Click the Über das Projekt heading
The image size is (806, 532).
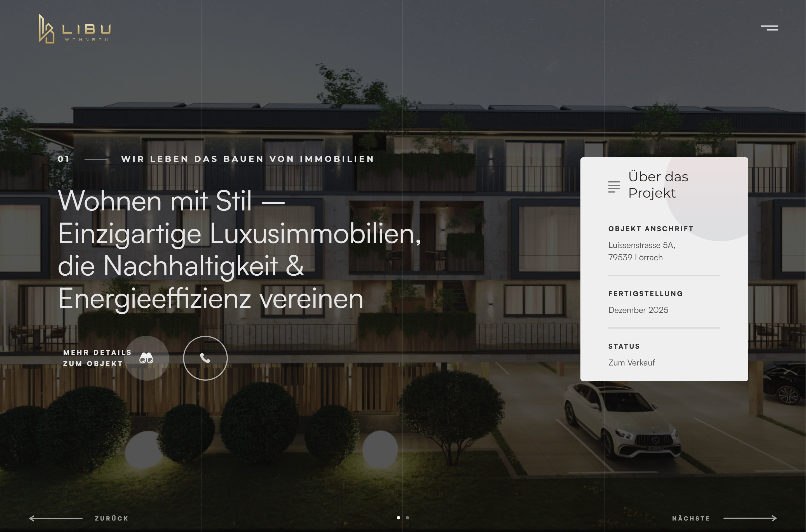[658, 185]
